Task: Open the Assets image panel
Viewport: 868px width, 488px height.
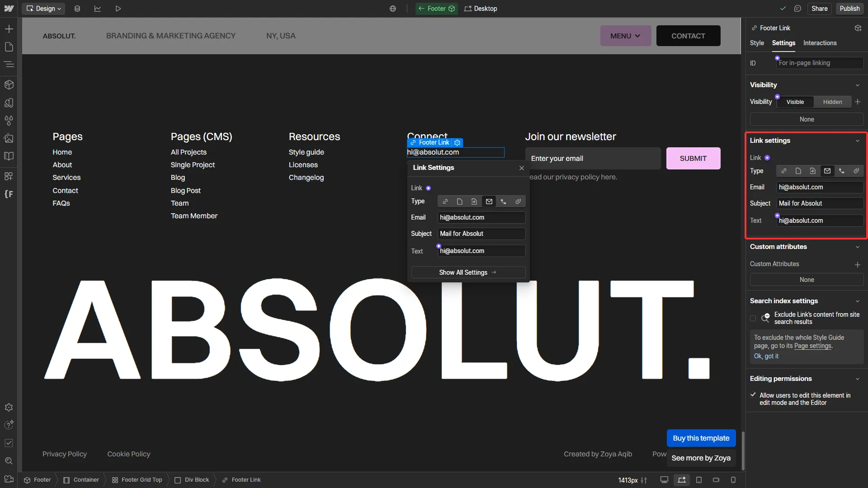Action: (9, 139)
